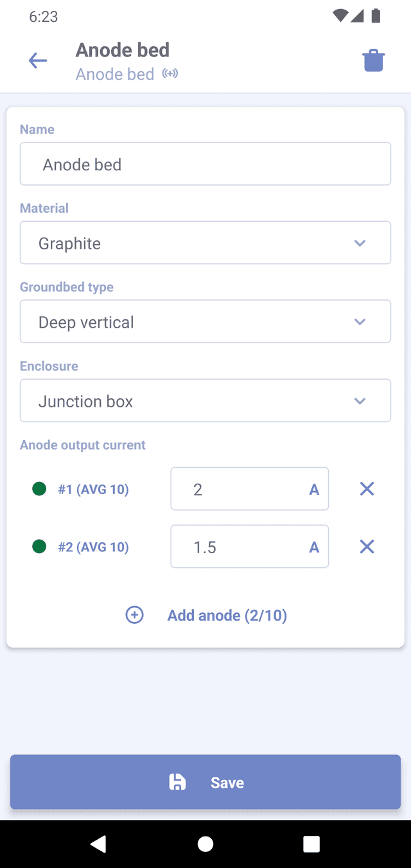Screen dimensions: 411x868
Task: Edit the Name field Anode bed
Action: (205, 164)
